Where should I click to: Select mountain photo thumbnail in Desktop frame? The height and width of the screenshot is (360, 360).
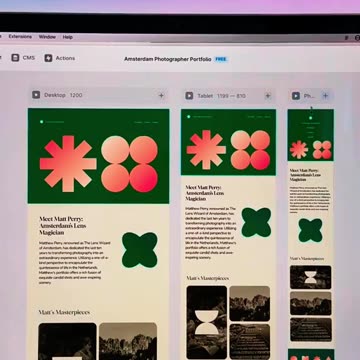click(128, 341)
